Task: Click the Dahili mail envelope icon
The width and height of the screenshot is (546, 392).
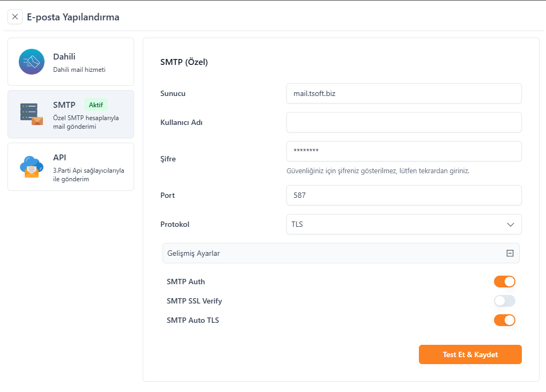Action: click(32, 62)
